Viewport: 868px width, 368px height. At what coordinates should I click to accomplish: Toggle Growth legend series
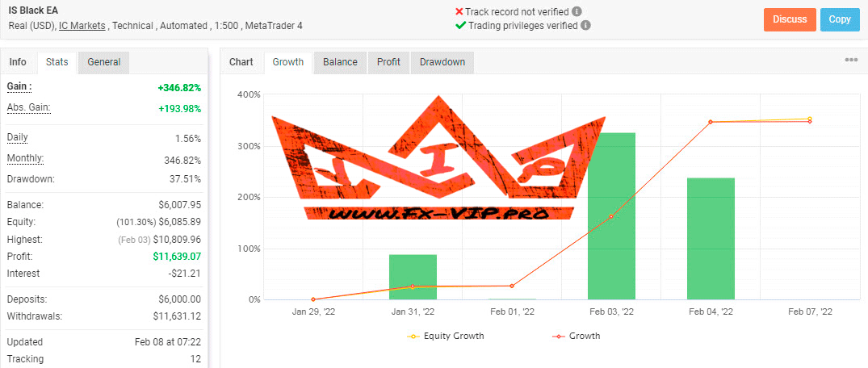[577, 336]
